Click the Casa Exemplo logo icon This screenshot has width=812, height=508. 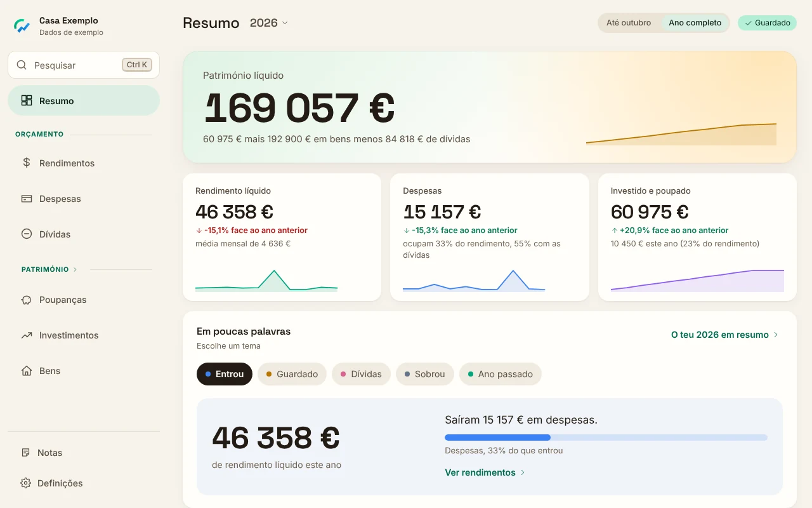pos(22,26)
